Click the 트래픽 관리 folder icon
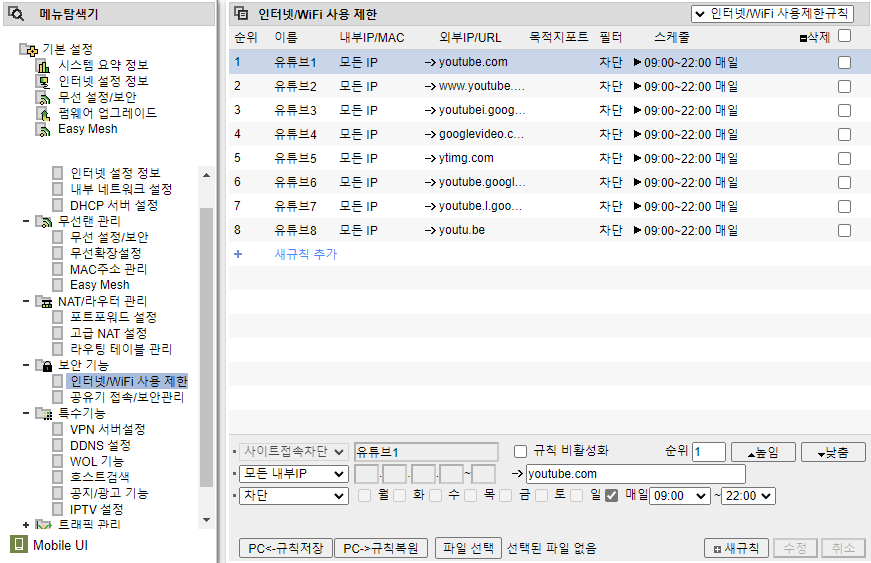The height and width of the screenshot is (563, 871). tap(44, 524)
